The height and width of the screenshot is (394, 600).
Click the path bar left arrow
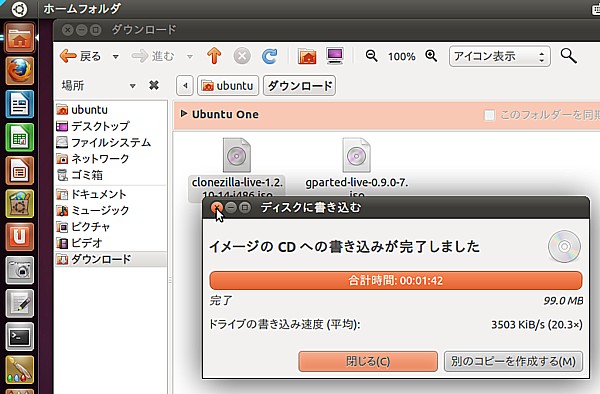[x=185, y=85]
